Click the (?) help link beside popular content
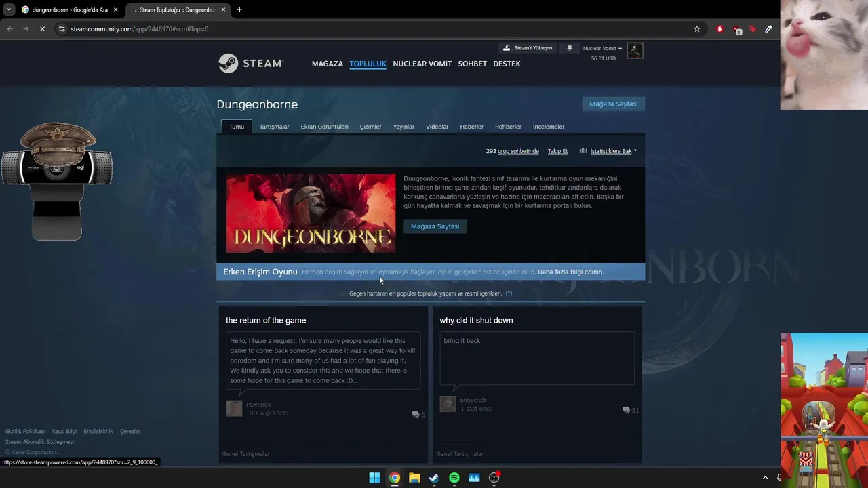 point(509,293)
